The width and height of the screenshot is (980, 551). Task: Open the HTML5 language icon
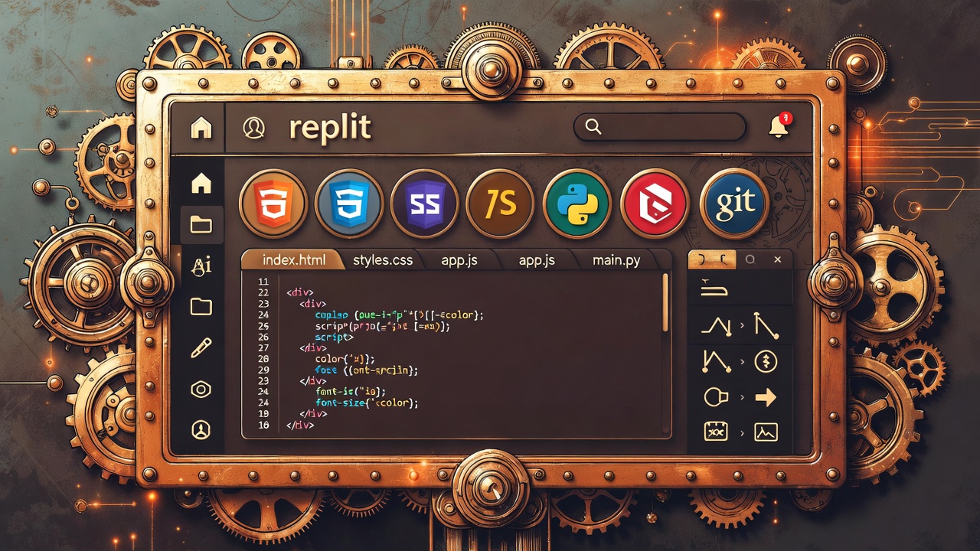276,204
